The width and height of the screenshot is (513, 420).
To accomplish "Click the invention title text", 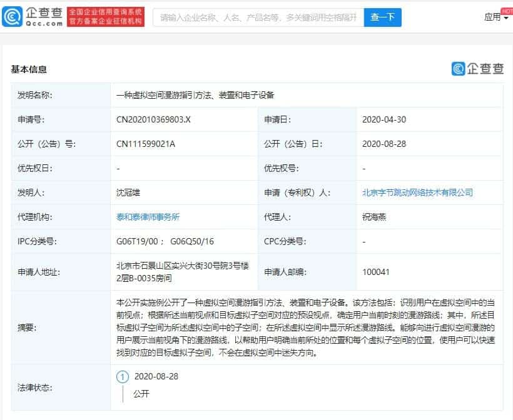I will tap(195, 95).
